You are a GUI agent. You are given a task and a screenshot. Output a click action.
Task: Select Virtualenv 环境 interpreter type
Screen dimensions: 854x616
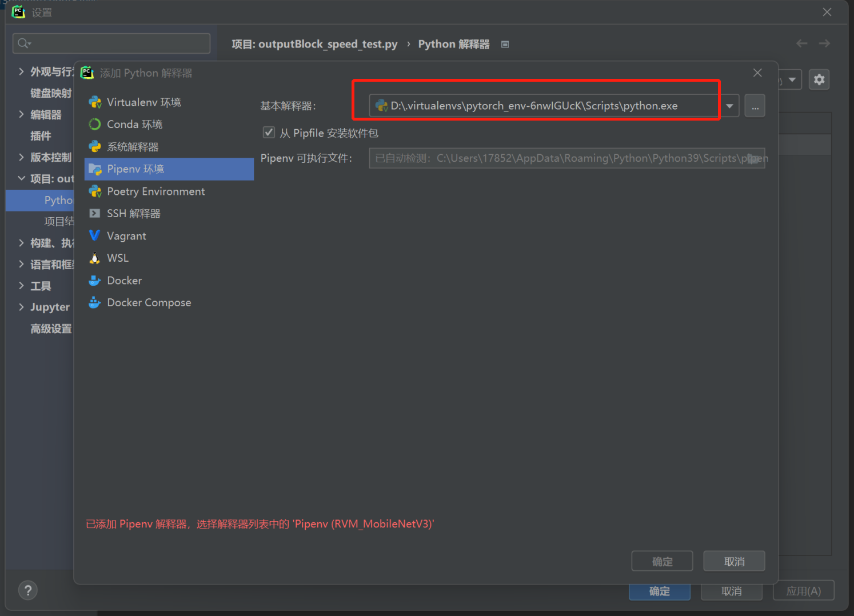coord(169,102)
